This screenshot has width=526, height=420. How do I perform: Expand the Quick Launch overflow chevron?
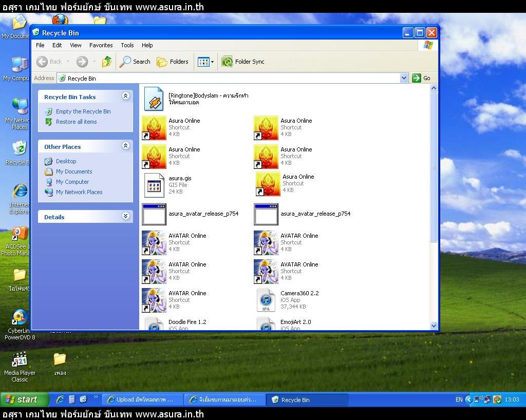pyautogui.click(x=96, y=397)
